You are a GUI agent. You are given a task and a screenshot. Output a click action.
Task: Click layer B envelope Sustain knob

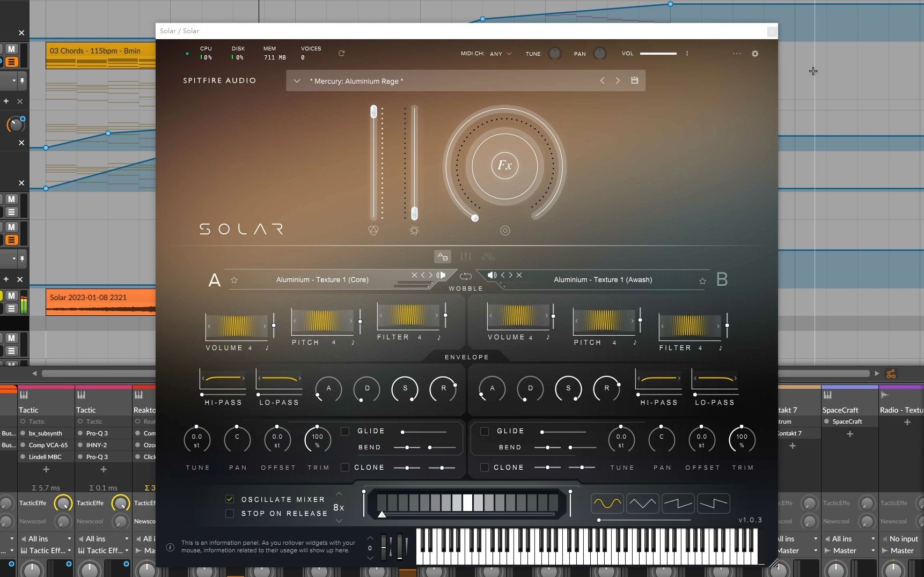pos(568,389)
